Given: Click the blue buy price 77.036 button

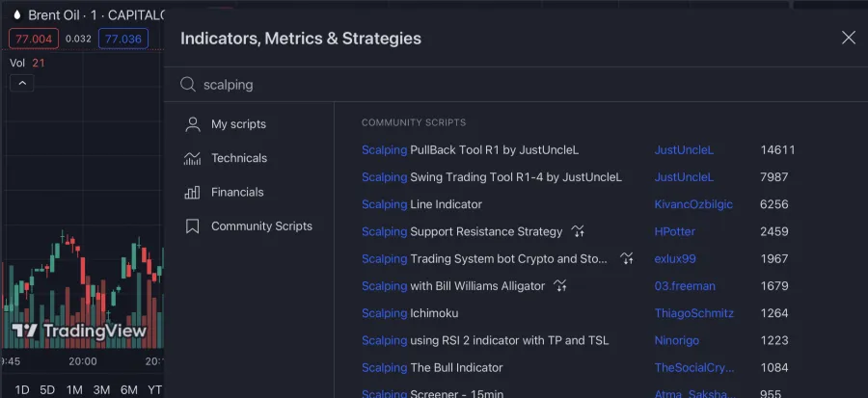Looking at the screenshot, I should [x=122, y=39].
